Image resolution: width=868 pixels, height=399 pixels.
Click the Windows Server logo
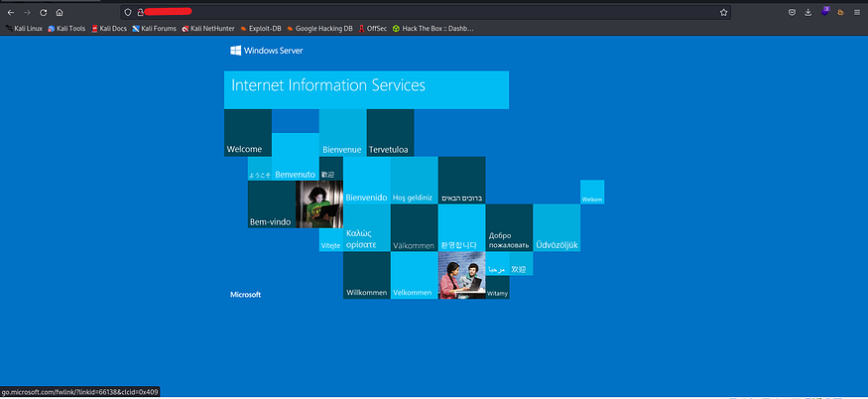coord(266,51)
